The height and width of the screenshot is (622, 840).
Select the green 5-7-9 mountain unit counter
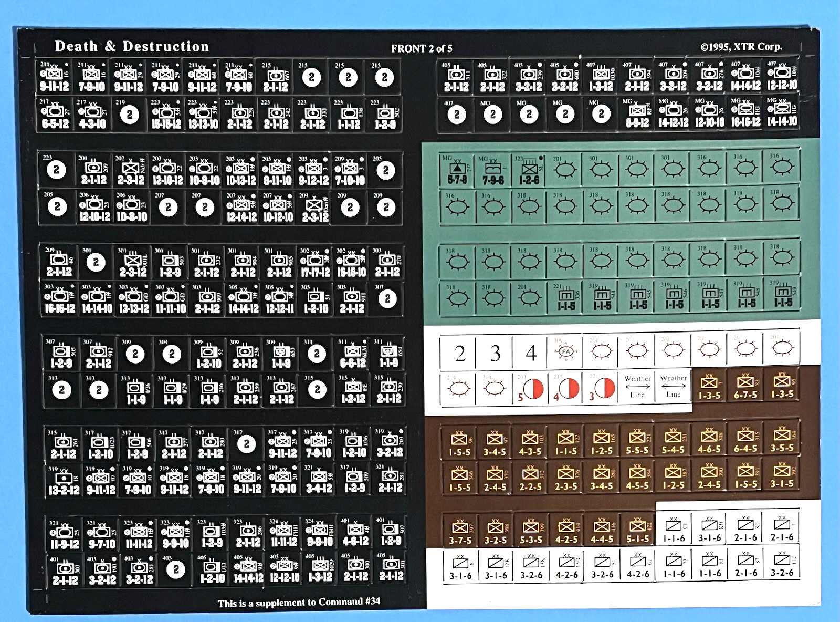coord(458,169)
